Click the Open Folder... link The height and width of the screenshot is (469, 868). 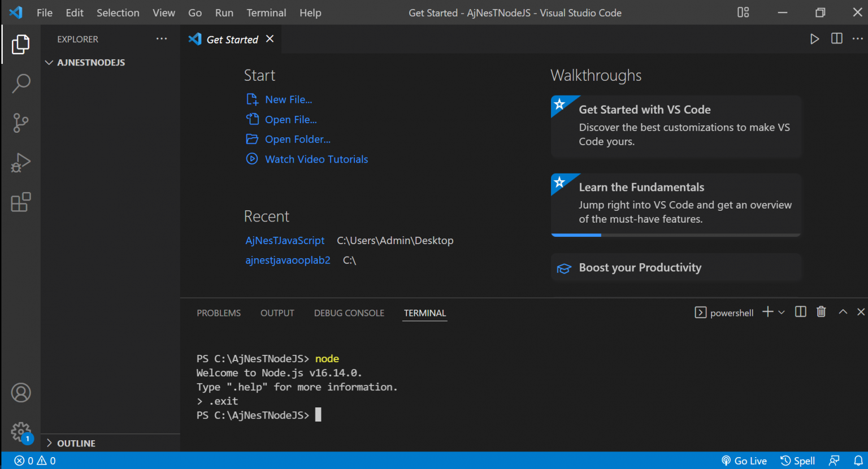coord(297,139)
